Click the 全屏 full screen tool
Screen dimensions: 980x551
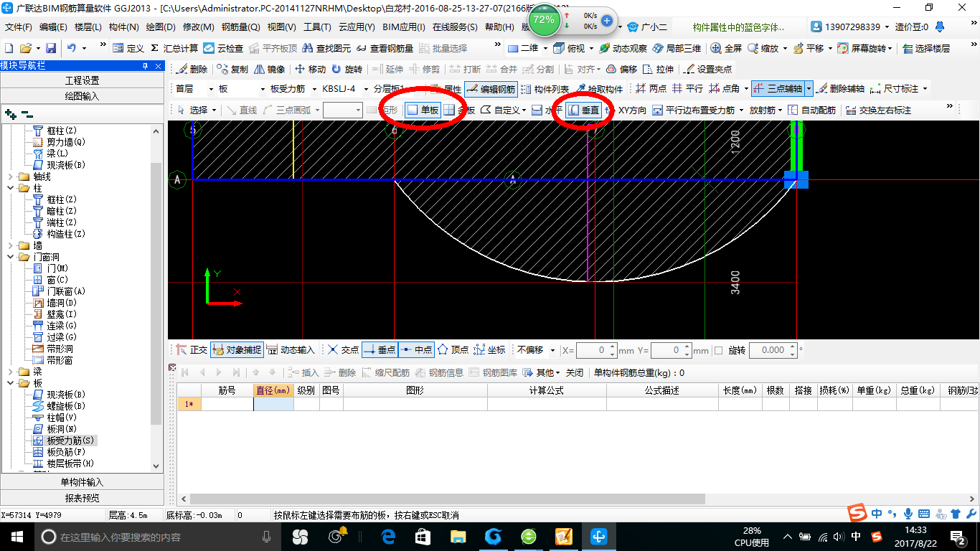pyautogui.click(x=726, y=48)
